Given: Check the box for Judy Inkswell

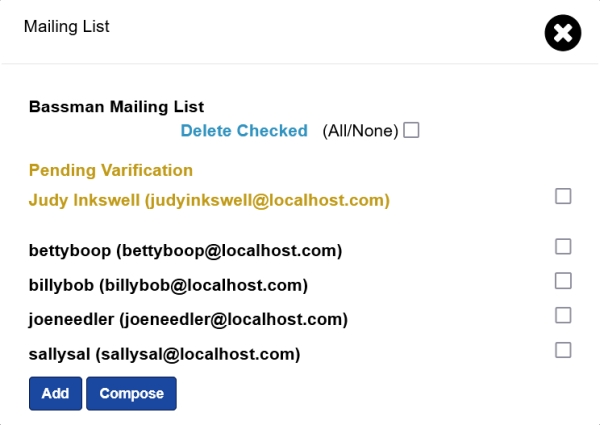Looking at the screenshot, I should click(x=563, y=197).
